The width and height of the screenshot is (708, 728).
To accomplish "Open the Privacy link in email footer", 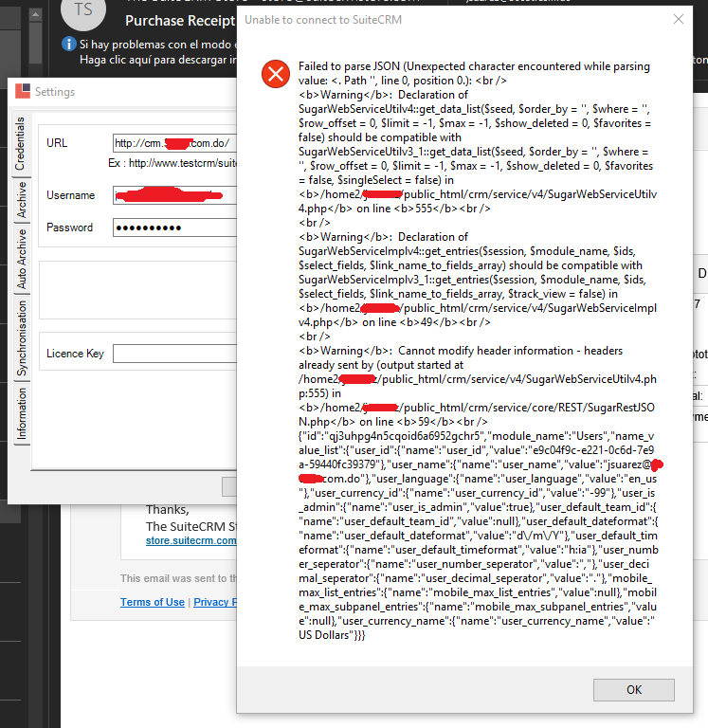I will 215,602.
